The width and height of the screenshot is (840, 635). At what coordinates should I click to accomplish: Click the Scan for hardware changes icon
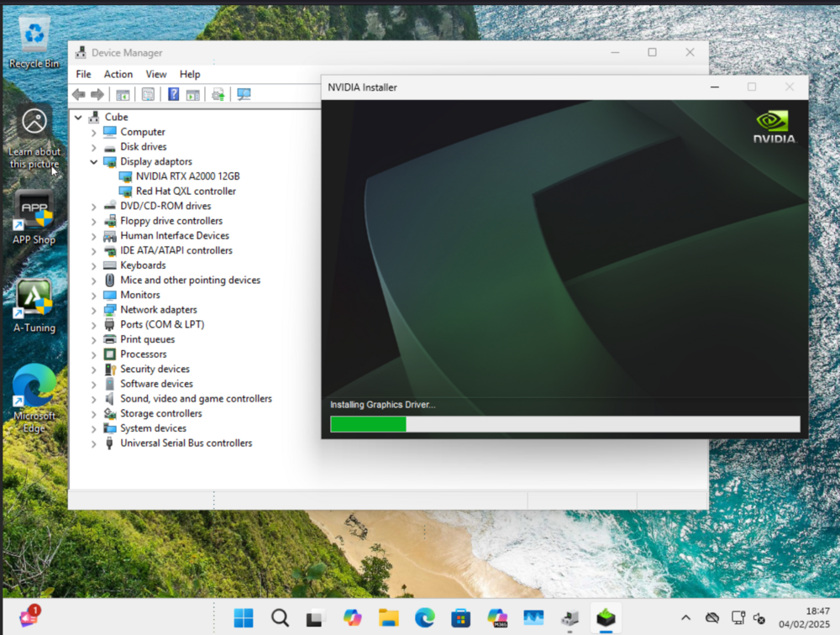tap(244, 95)
